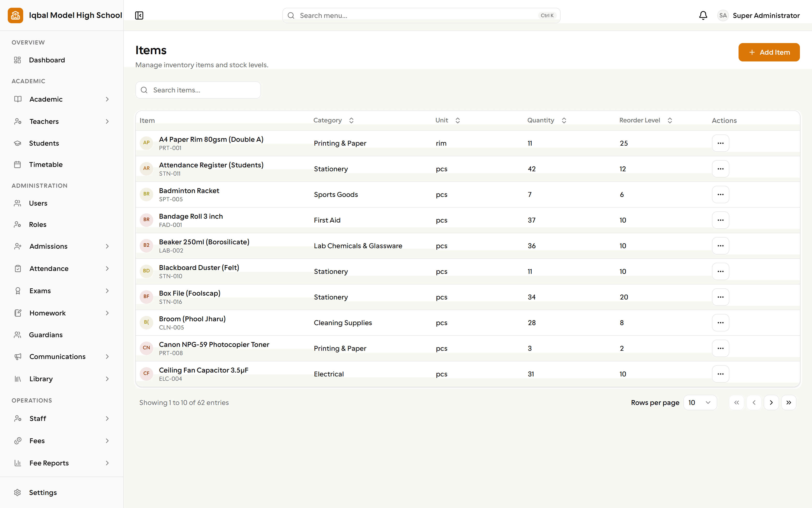This screenshot has width=812, height=508.
Task: Click the Roles icon in the sidebar
Action: pos(17,224)
